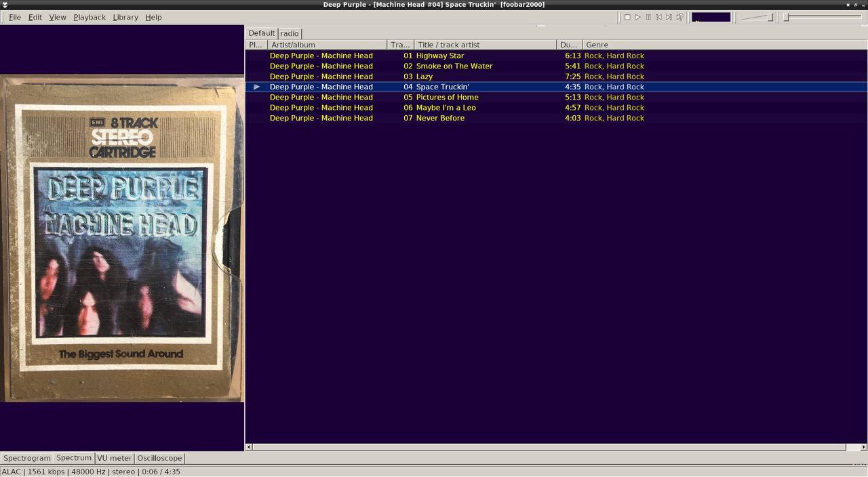868x477 pixels.
Task: Skip to next track icon
Action: (x=669, y=17)
